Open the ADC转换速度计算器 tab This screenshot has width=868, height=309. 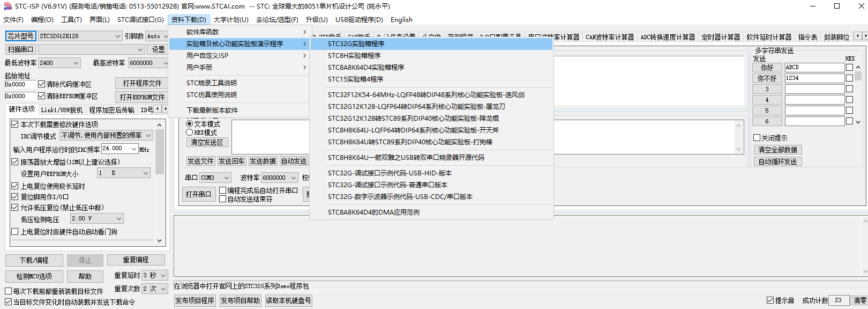click(668, 37)
